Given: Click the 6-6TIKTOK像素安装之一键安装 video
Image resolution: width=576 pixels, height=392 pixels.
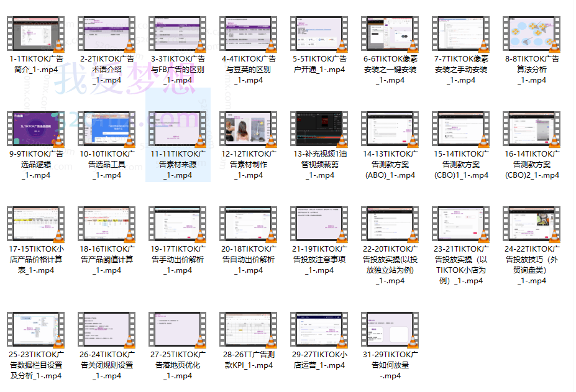Looking at the screenshot, I should 390,34.
